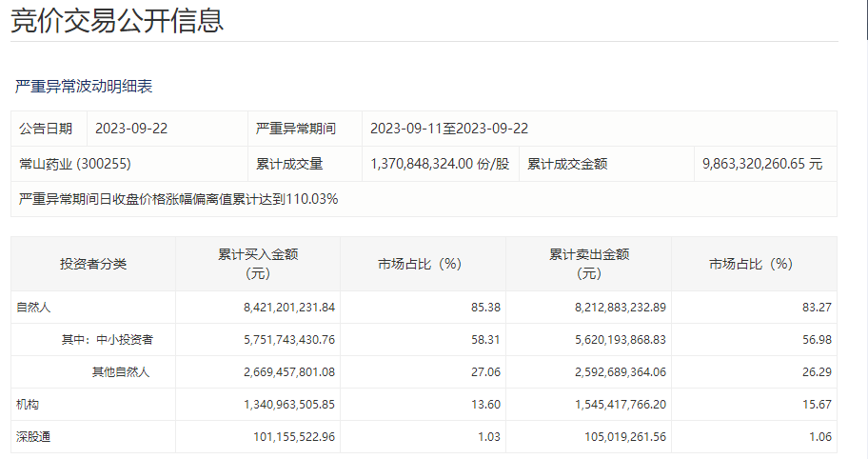This screenshot has width=868, height=459.
Task: Click the 深股通 row label
Action: point(33,437)
